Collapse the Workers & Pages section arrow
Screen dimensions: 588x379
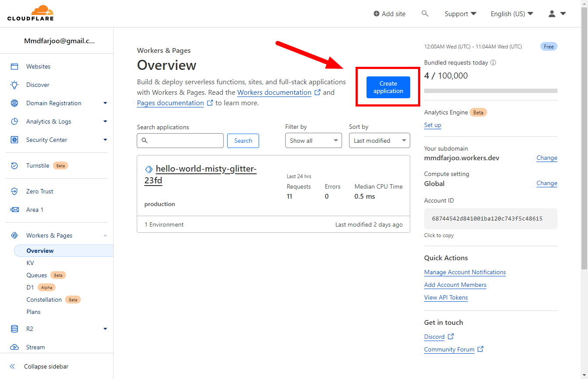click(x=105, y=235)
